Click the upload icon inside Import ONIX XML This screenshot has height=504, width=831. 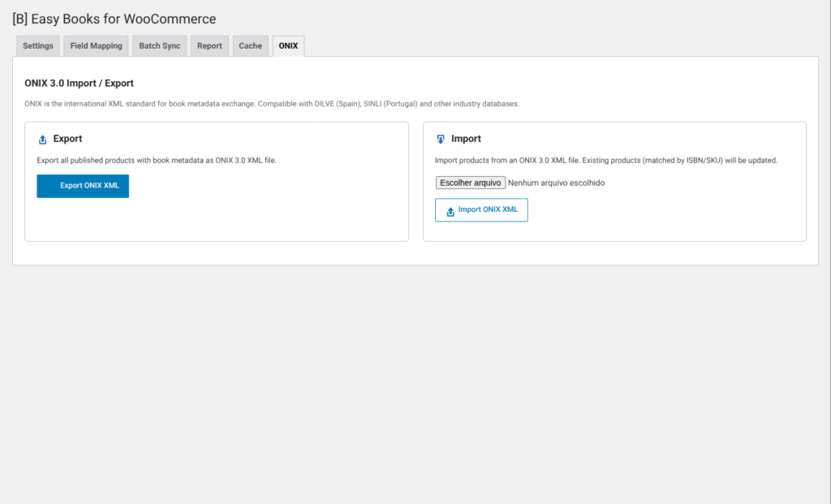[x=450, y=212]
